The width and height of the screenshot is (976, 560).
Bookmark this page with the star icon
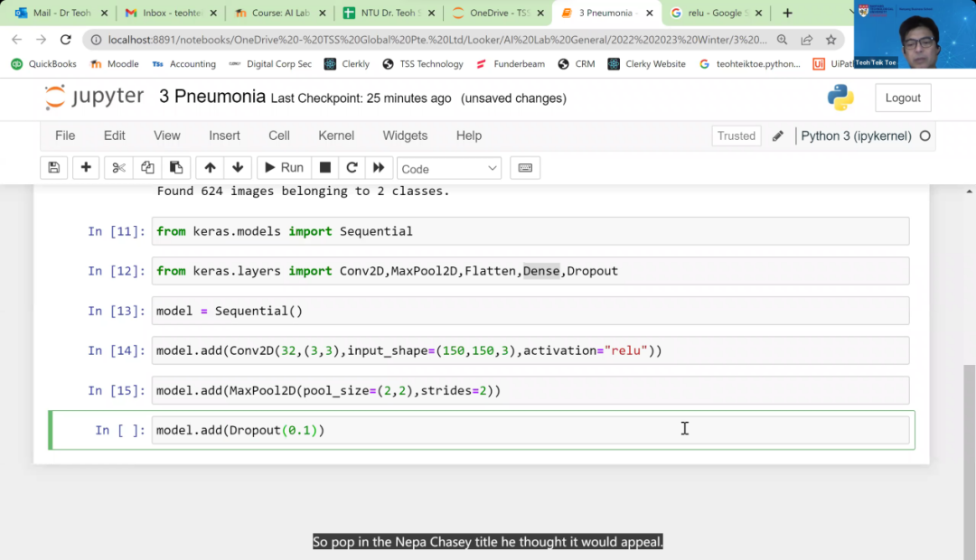coord(831,40)
